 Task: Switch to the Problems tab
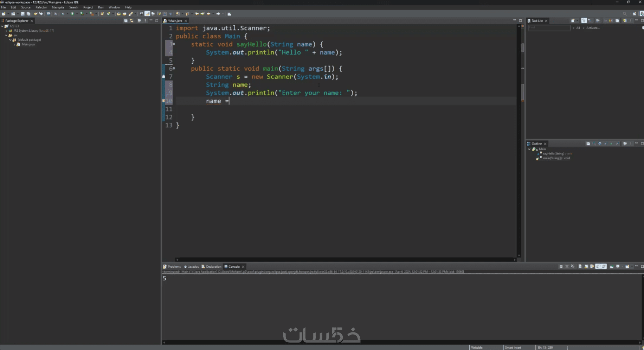click(x=172, y=267)
